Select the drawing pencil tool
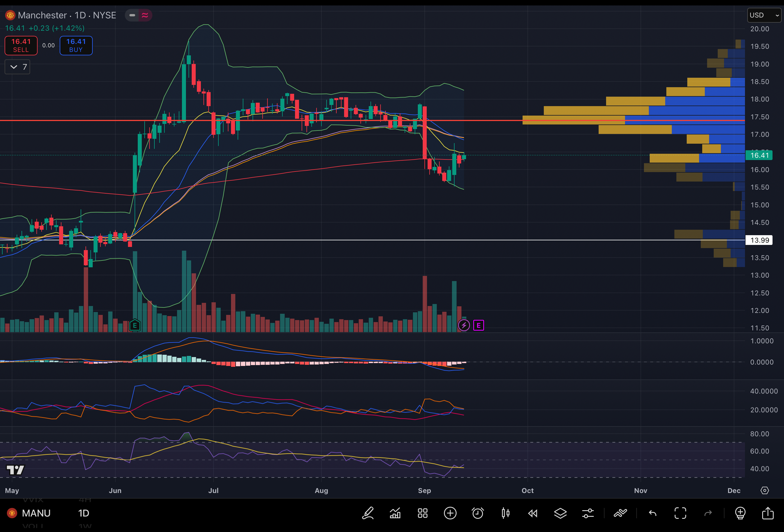 click(x=368, y=513)
